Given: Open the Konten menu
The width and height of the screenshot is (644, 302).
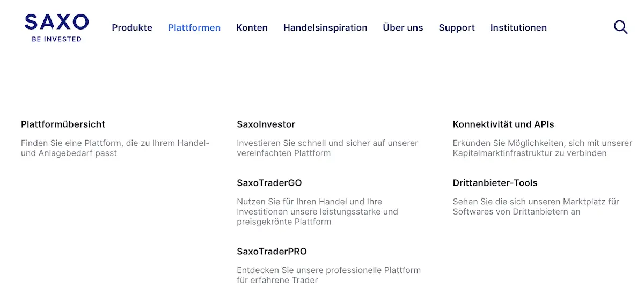Looking at the screenshot, I should point(252,27).
